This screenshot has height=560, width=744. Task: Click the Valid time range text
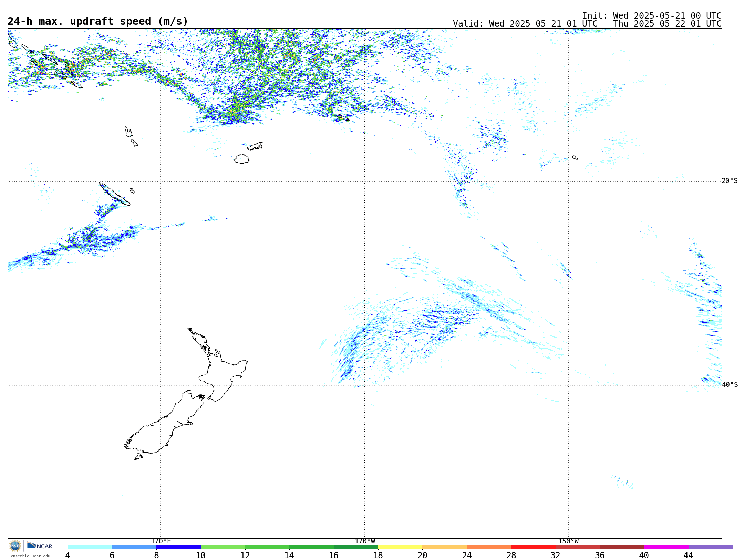click(x=587, y=24)
